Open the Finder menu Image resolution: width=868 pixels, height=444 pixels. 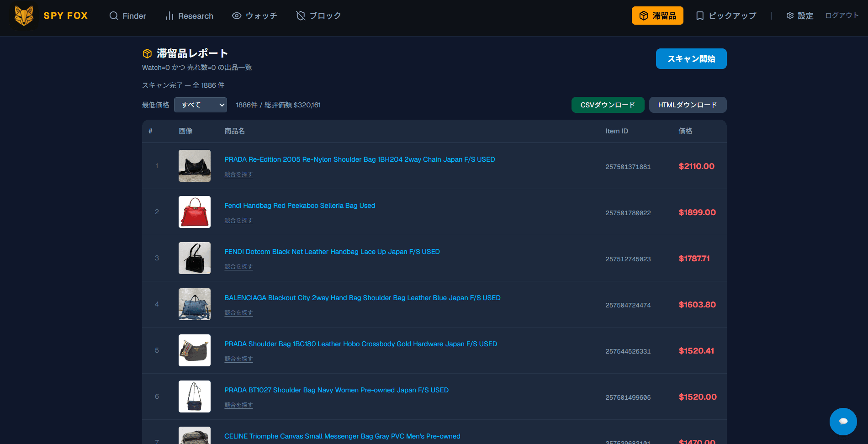(127, 16)
